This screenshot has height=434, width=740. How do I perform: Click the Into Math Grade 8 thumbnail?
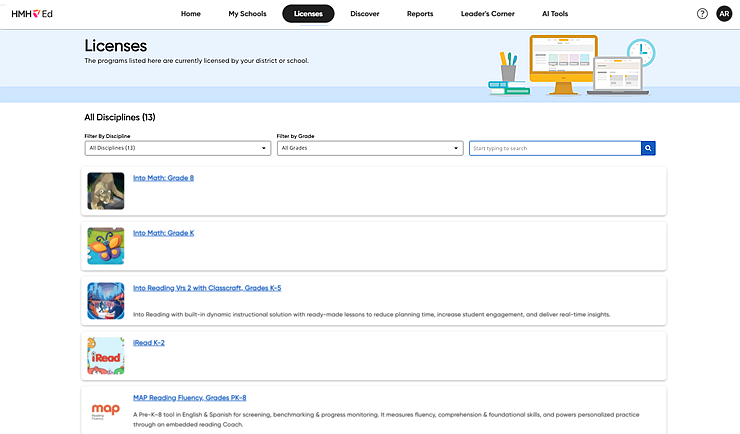(106, 191)
